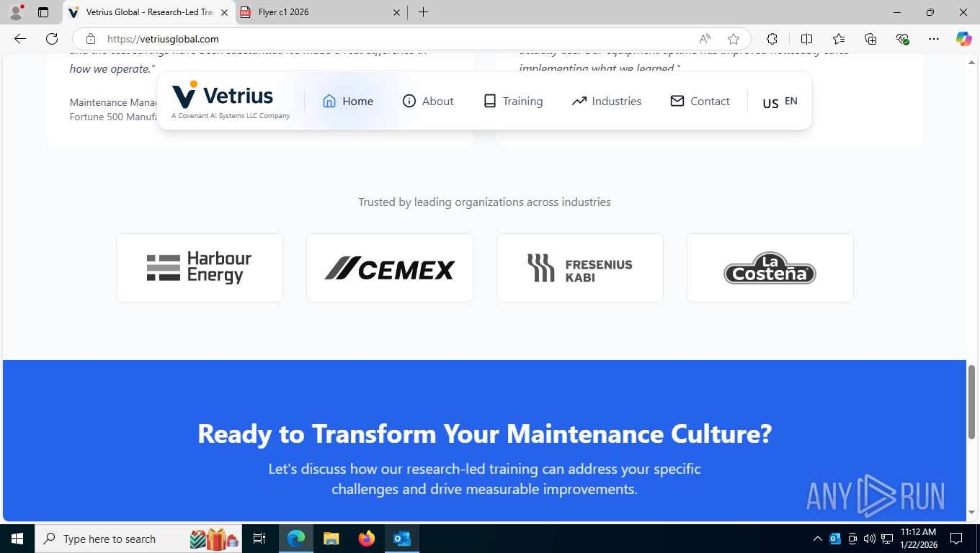Open the Extensions menu

click(772, 39)
